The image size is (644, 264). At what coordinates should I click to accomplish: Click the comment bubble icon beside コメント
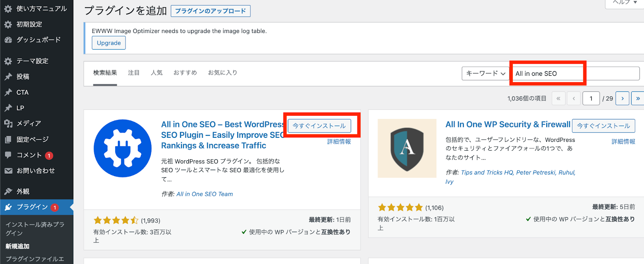[x=8, y=155]
